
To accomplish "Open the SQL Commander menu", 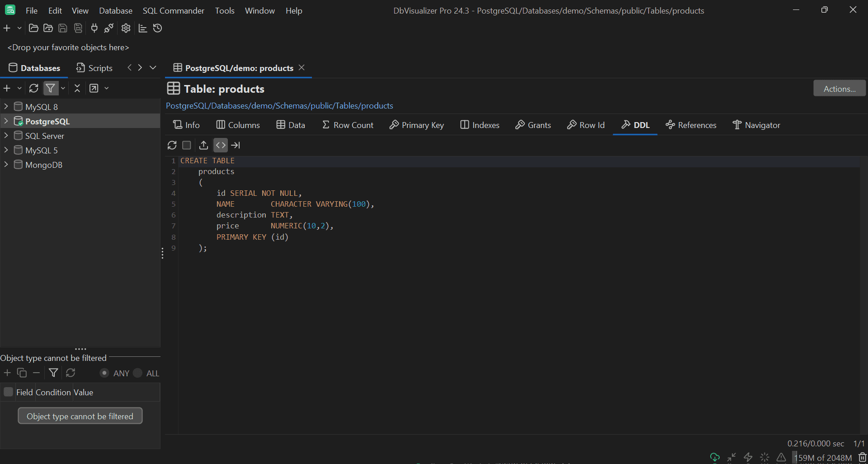I will [x=173, y=10].
